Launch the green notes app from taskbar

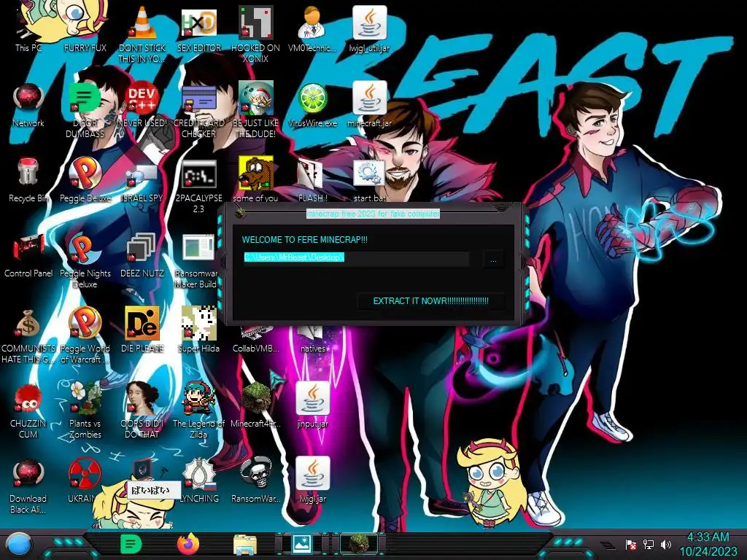131,544
